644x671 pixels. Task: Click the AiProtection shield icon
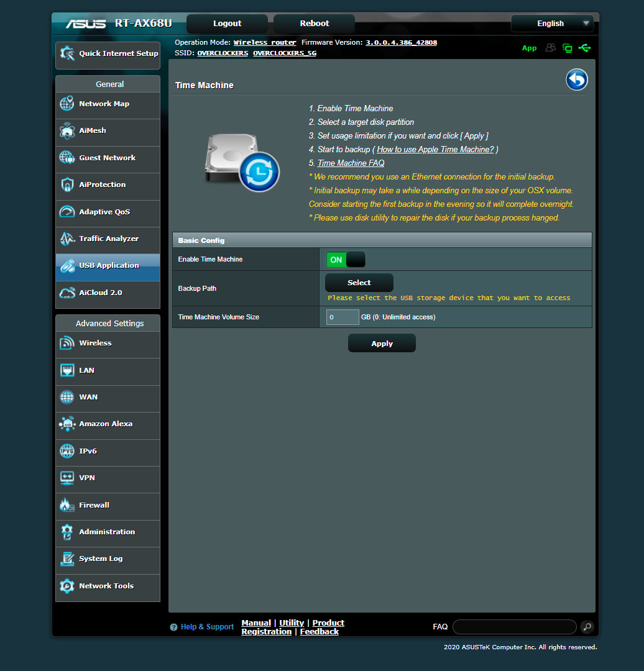[x=67, y=185]
